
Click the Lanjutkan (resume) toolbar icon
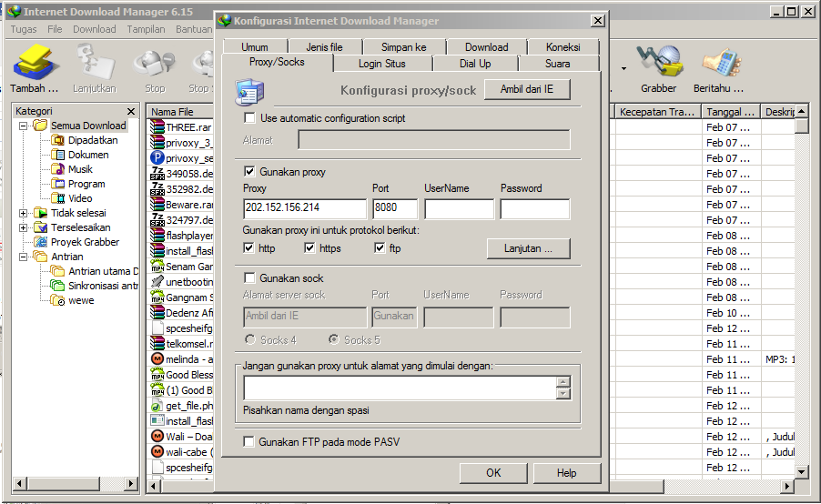(x=95, y=63)
